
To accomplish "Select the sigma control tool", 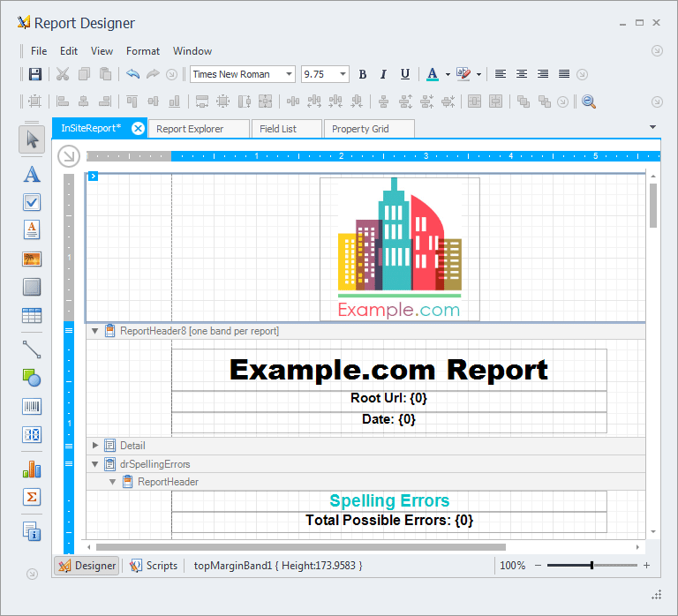I will click(x=32, y=497).
